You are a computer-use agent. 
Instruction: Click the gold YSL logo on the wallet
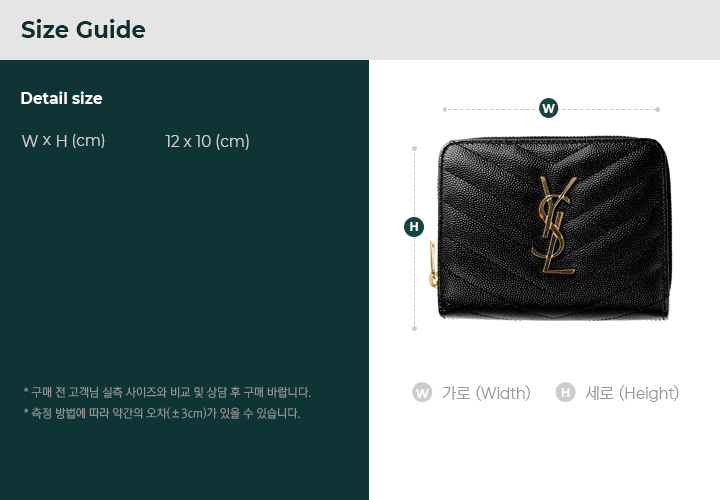click(x=554, y=225)
